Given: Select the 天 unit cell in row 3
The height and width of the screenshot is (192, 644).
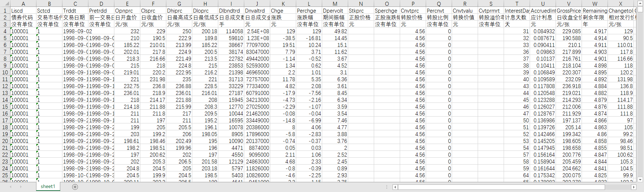Looking at the screenshot, I should [517, 25].
